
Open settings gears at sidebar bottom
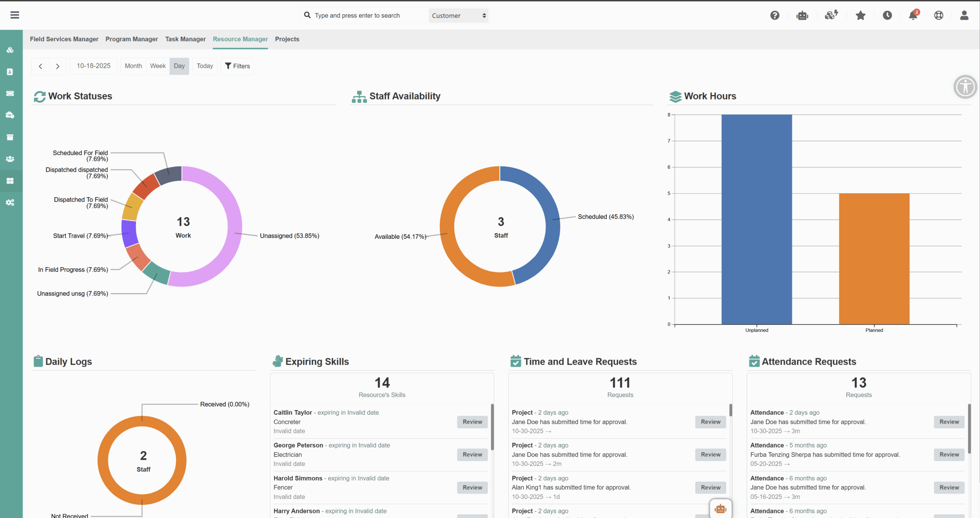click(x=10, y=202)
